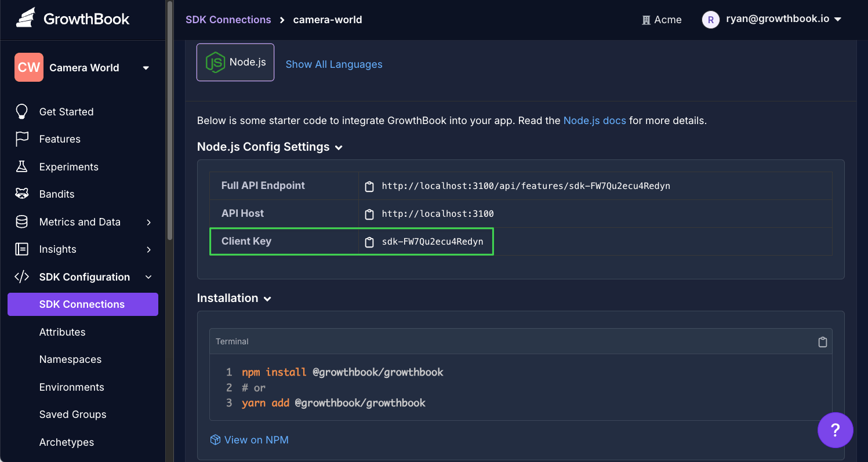The width and height of the screenshot is (868, 462).
Task: Click the Client Key row label
Action: point(246,241)
